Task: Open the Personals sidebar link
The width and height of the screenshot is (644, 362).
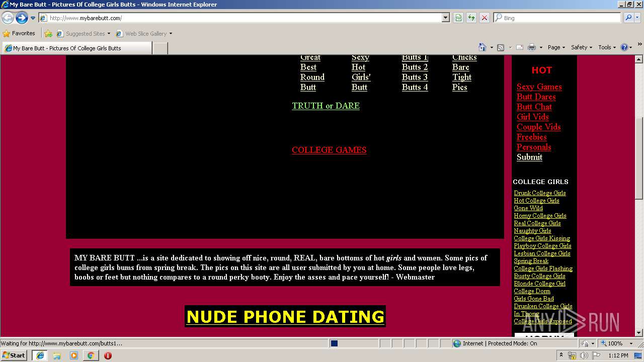Action: tap(534, 147)
